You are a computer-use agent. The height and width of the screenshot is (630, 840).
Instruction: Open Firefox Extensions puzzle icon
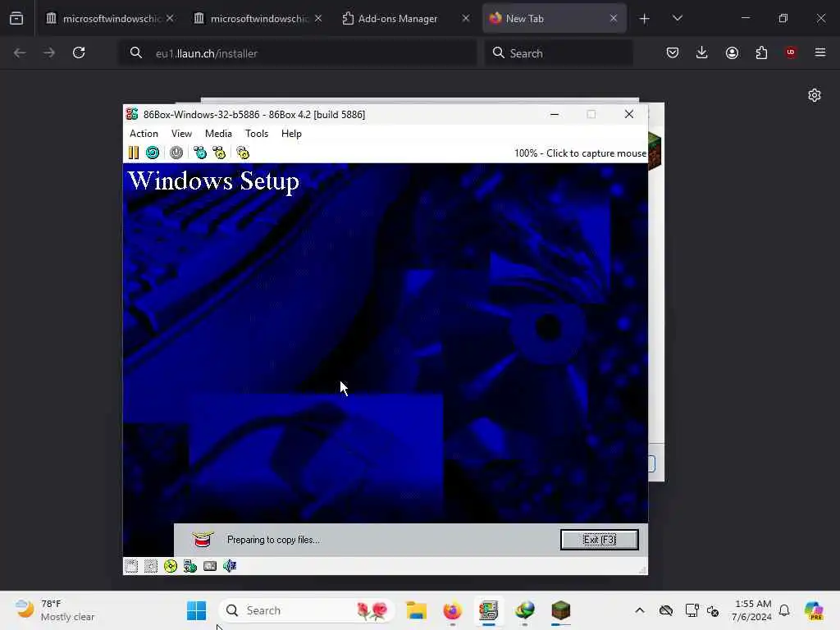coord(761,52)
